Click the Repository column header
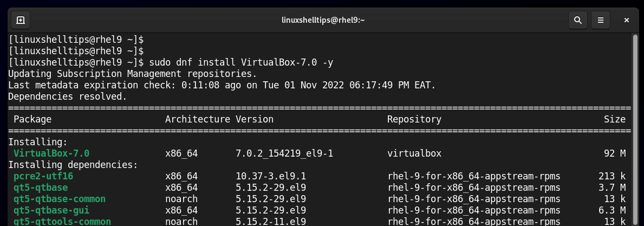The image size is (644, 226). [414, 119]
